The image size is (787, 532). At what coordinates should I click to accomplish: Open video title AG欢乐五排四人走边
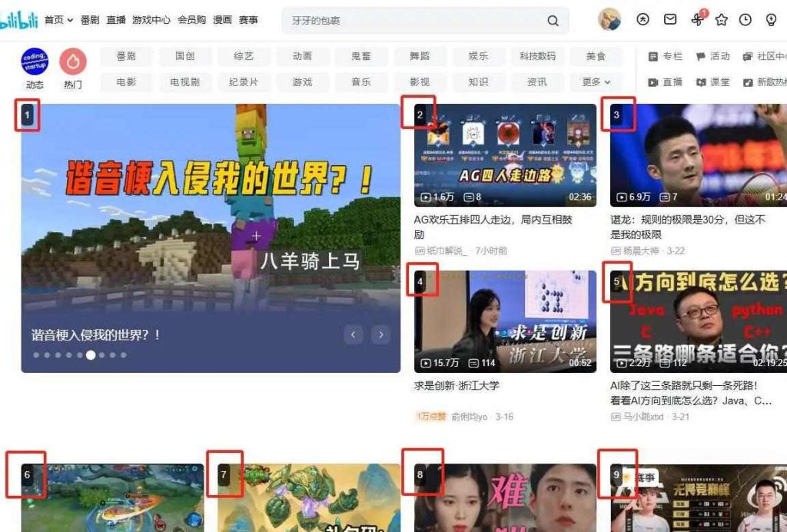493,227
